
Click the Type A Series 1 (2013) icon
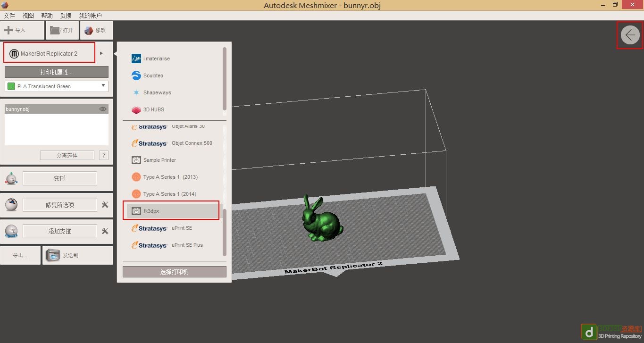(x=136, y=177)
